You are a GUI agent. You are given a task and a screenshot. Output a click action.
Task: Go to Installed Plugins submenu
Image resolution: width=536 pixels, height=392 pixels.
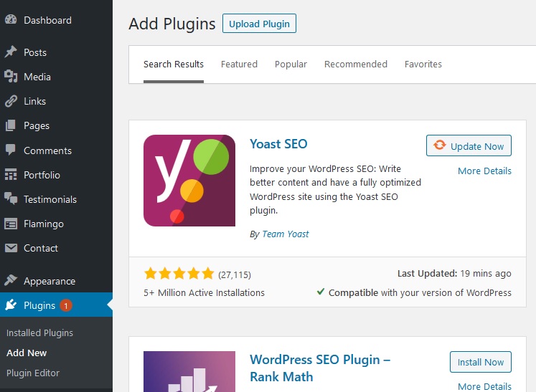pyautogui.click(x=39, y=333)
